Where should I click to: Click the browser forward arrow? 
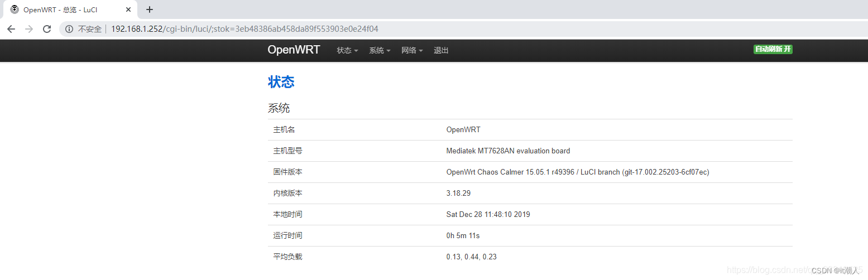[x=29, y=29]
